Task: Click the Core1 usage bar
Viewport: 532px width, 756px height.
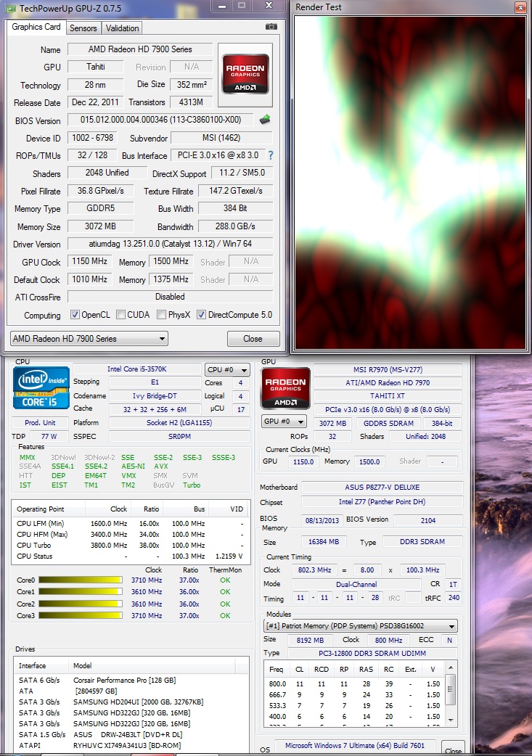Action: tap(81, 591)
